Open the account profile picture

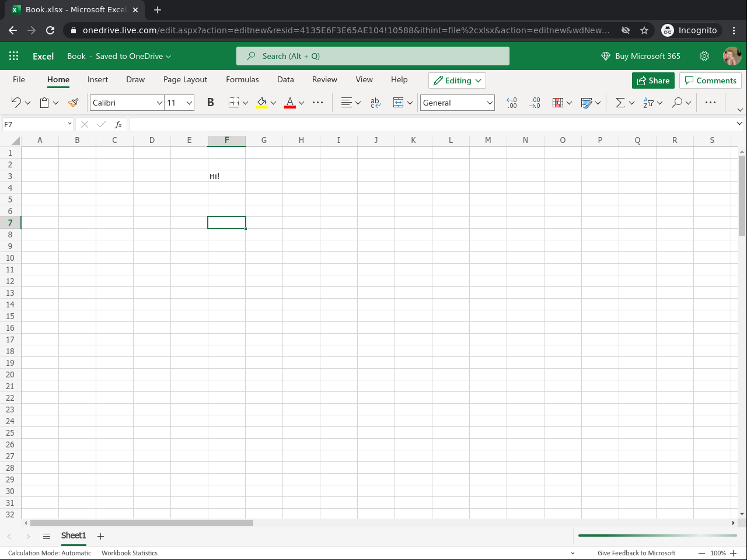pyautogui.click(x=732, y=56)
